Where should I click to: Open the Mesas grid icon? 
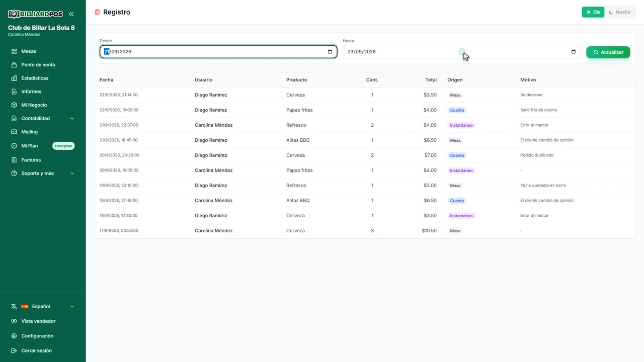tap(14, 51)
